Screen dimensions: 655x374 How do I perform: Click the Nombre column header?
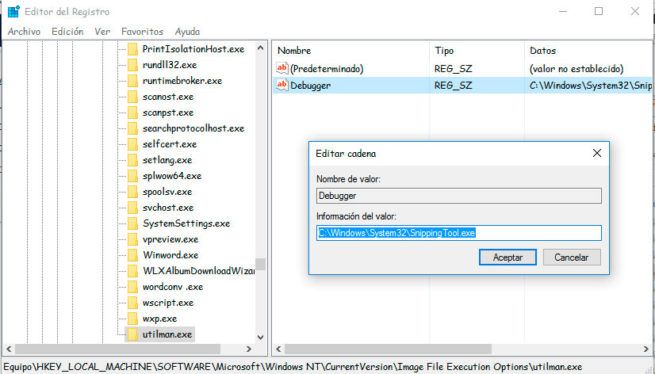click(294, 51)
